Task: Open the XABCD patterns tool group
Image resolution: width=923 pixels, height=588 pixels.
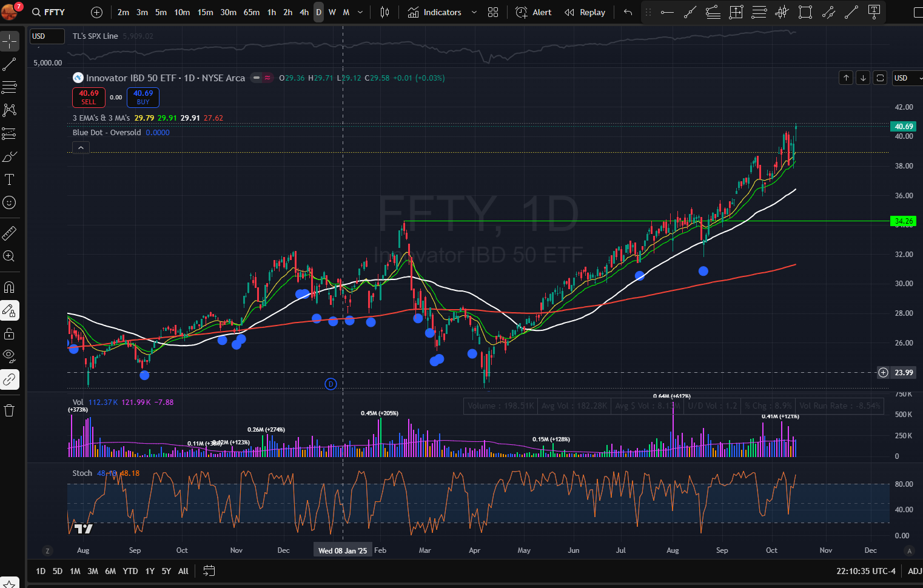Action: click(x=10, y=110)
